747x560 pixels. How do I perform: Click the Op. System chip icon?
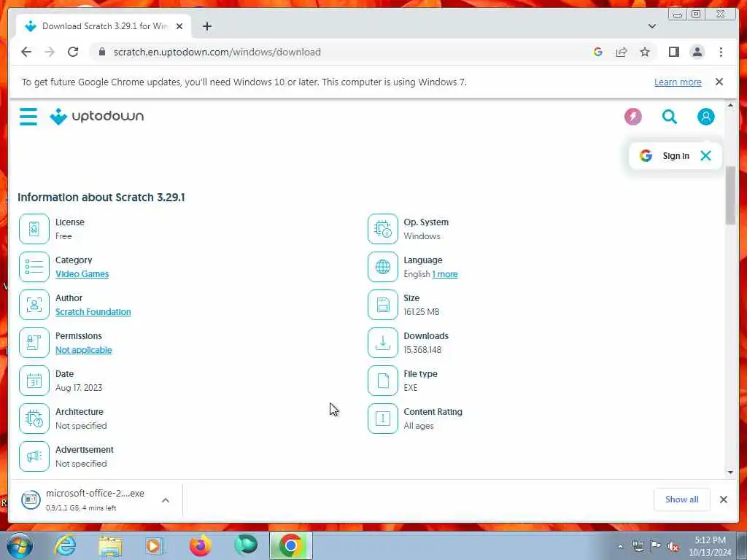pyautogui.click(x=382, y=229)
